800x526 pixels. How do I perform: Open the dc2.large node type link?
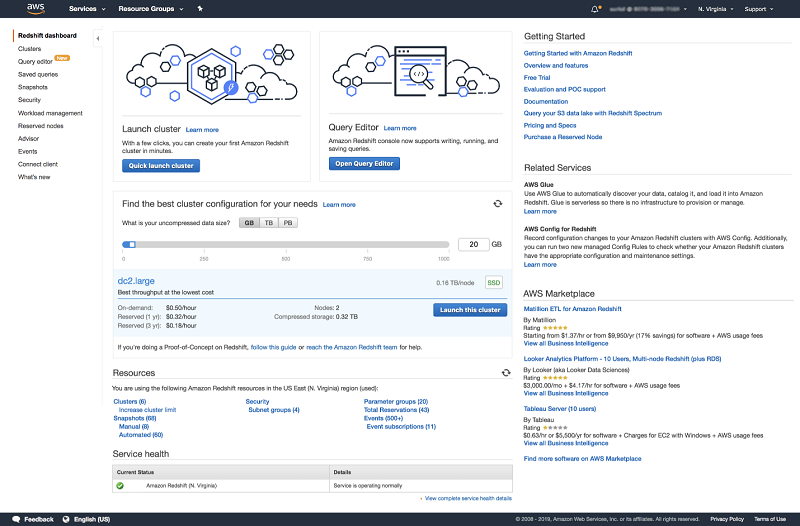point(136,281)
